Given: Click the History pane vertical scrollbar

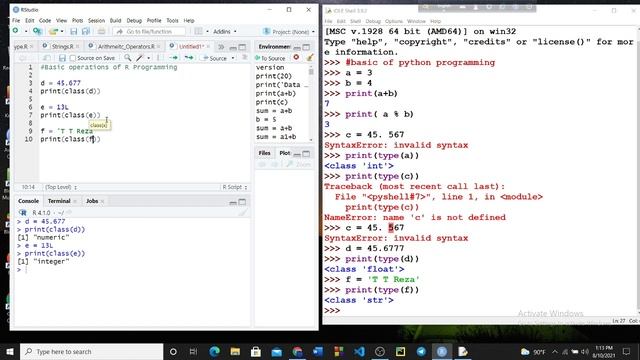Looking at the screenshot, I should point(311,103).
